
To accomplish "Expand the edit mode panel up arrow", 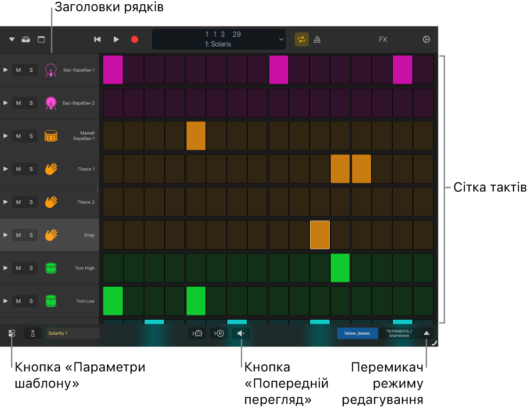I will 426,333.
